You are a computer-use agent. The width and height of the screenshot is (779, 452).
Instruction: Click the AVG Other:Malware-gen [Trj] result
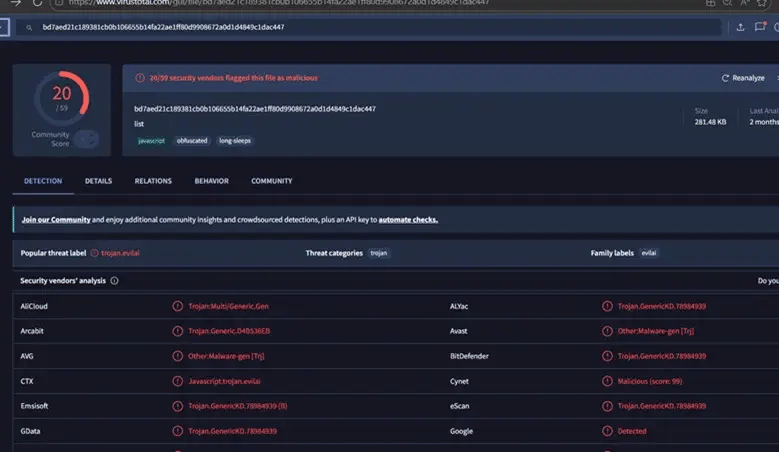(226, 356)
